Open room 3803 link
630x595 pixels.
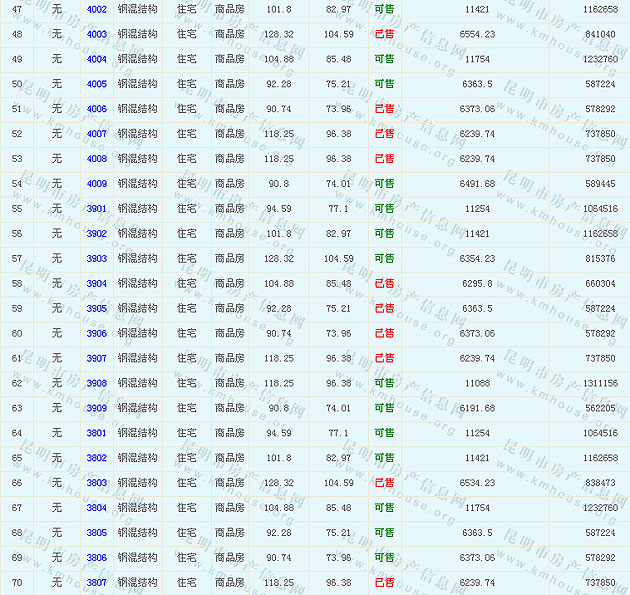(97, 483)
